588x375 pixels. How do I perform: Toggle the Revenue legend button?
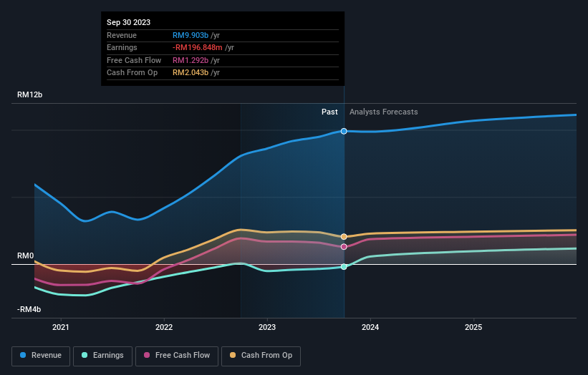pos(41,356)
